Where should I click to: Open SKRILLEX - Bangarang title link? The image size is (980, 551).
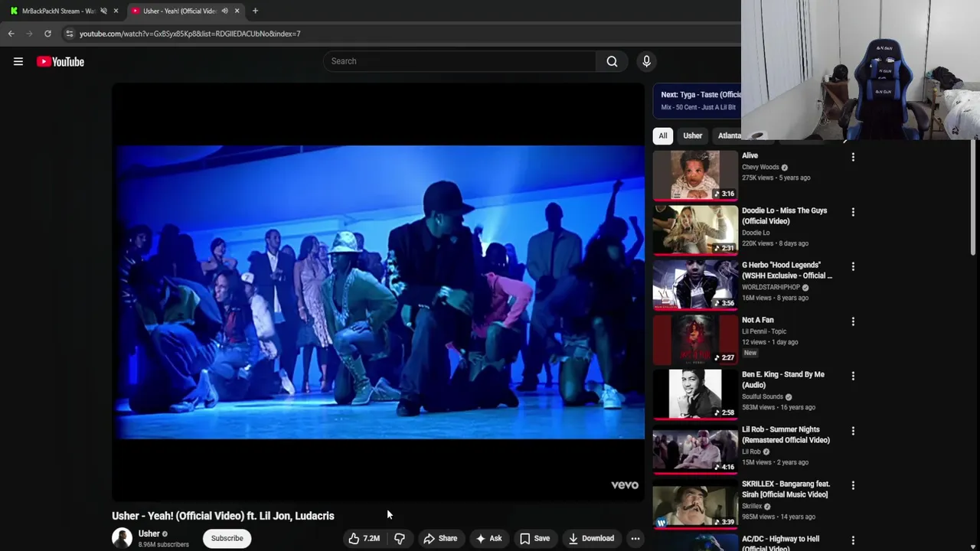785,489
